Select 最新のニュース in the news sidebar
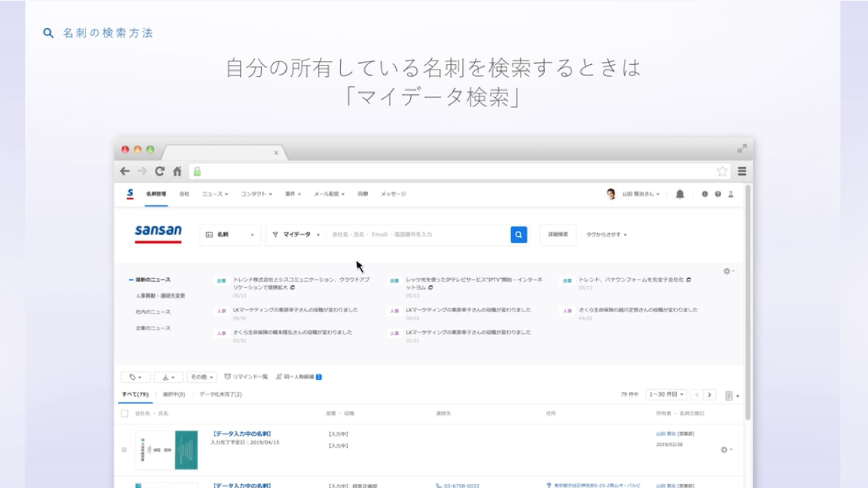This screenshot has height=488, width=868. pos(153,280)
